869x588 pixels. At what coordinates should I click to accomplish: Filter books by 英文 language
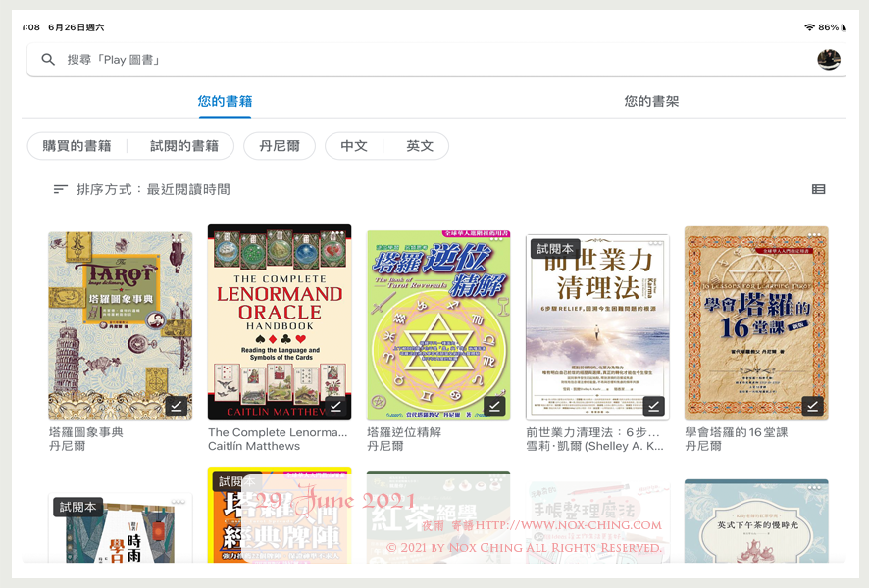click(x=420, y=146)
